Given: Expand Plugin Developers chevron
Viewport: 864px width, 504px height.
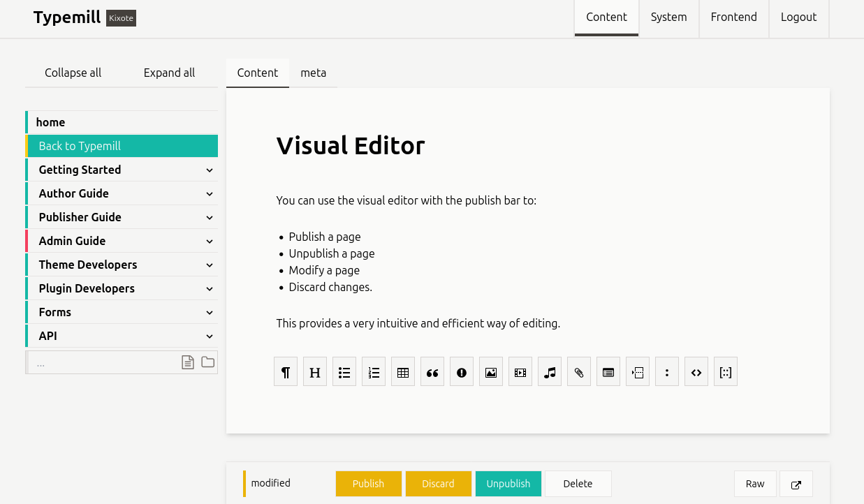Looking at the screenshot, I should point(210,288).
